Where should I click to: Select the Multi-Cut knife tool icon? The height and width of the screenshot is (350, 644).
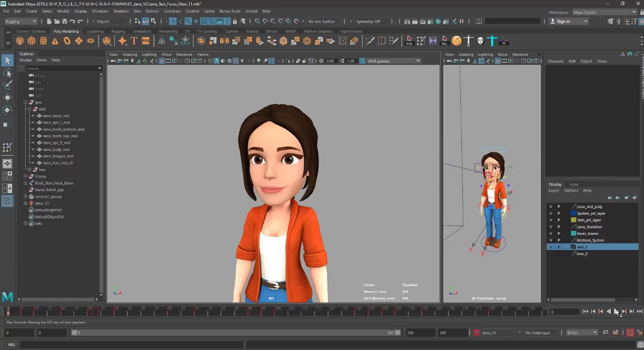[x=370, y=41]
